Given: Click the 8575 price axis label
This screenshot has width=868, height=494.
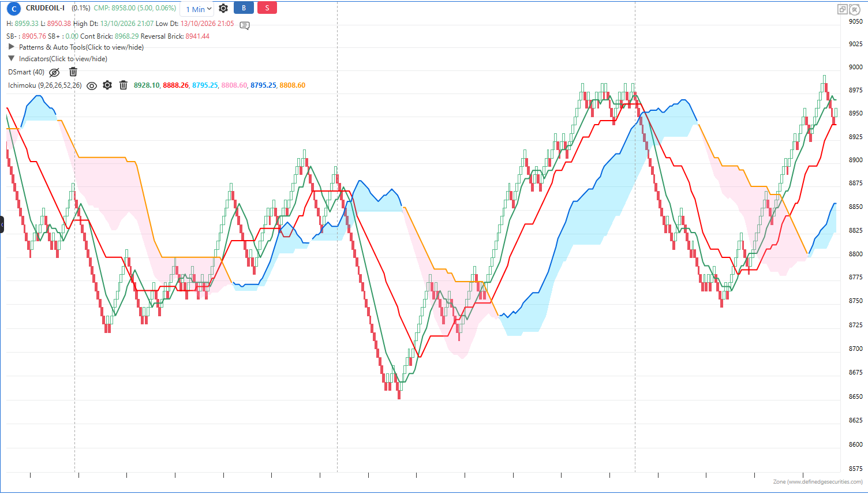Looking at the screenshot, I should pos(856,469).
